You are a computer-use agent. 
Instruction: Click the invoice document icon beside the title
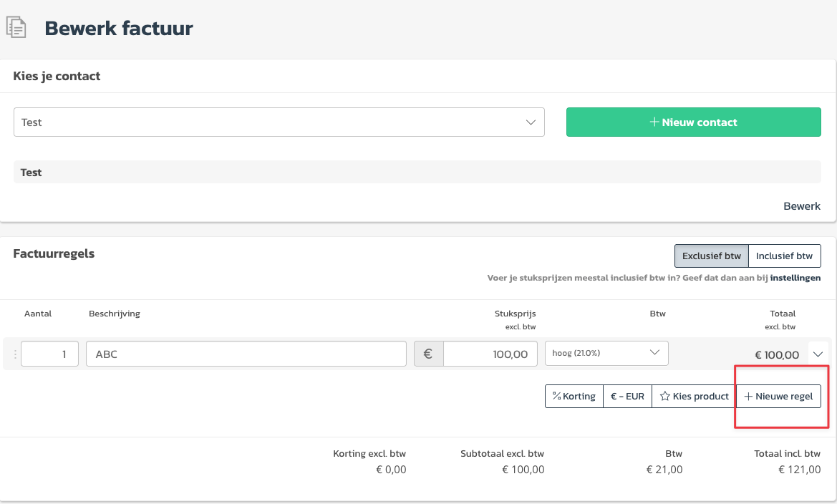point(16,28)
